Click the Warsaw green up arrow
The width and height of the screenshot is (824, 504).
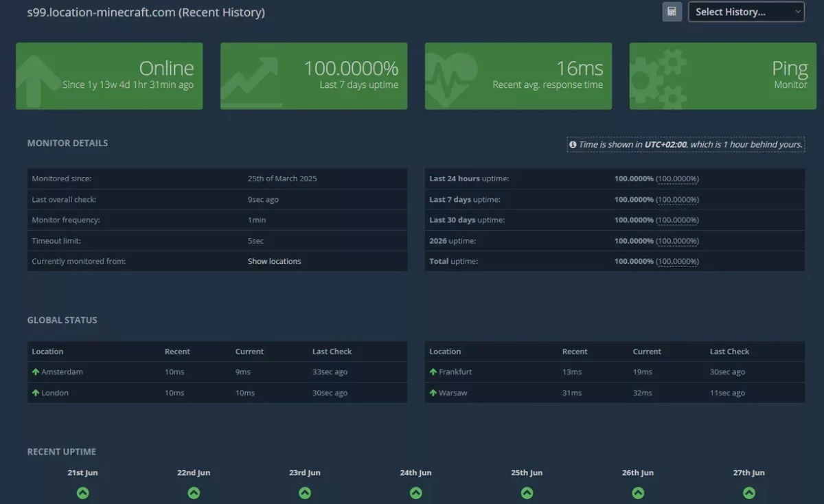pos(433,393)
